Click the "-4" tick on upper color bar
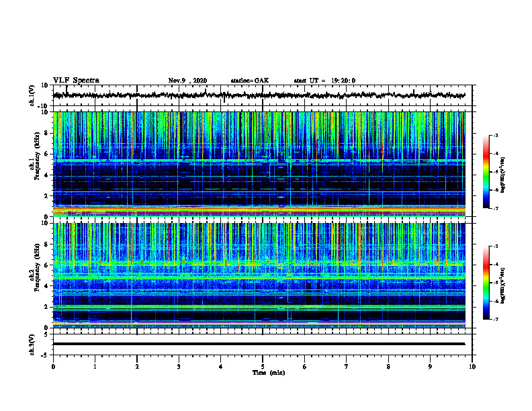This screenshot has height=411, width=532. (494, 154)
